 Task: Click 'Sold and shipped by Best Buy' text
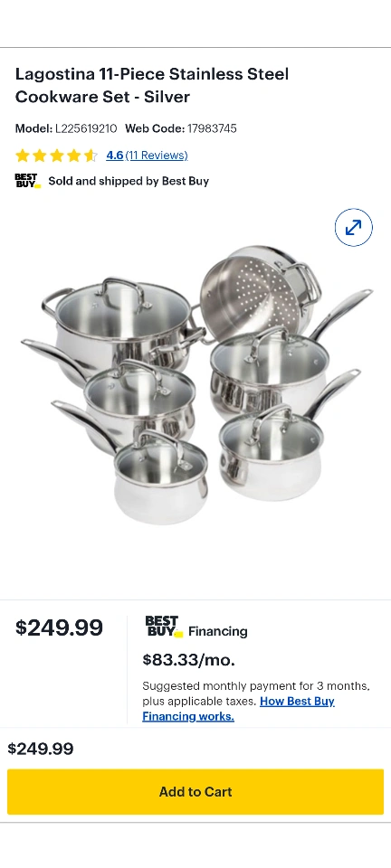(129, 181)
